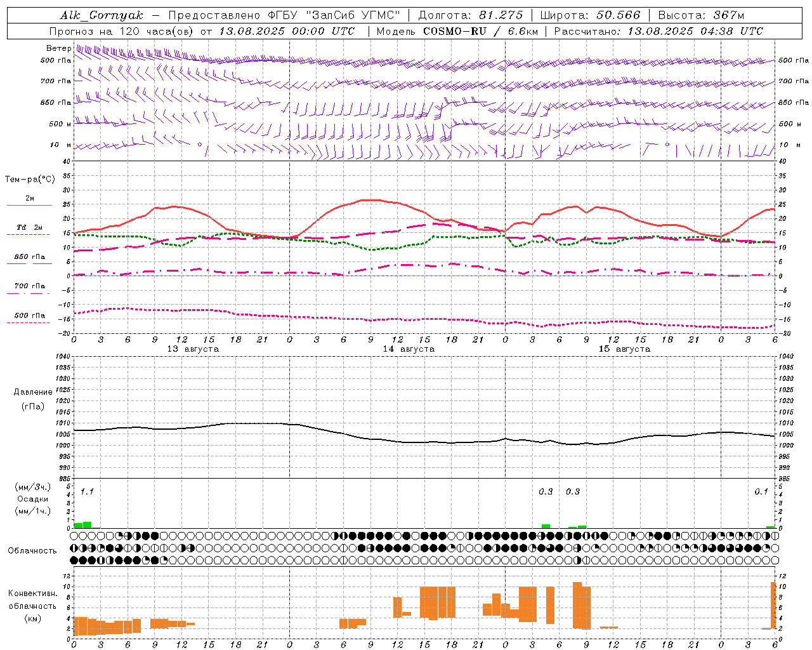This screenshot has width=812, height=650.
Task: Click the (км) convective height unit label
Action: [x=33, y=618]
